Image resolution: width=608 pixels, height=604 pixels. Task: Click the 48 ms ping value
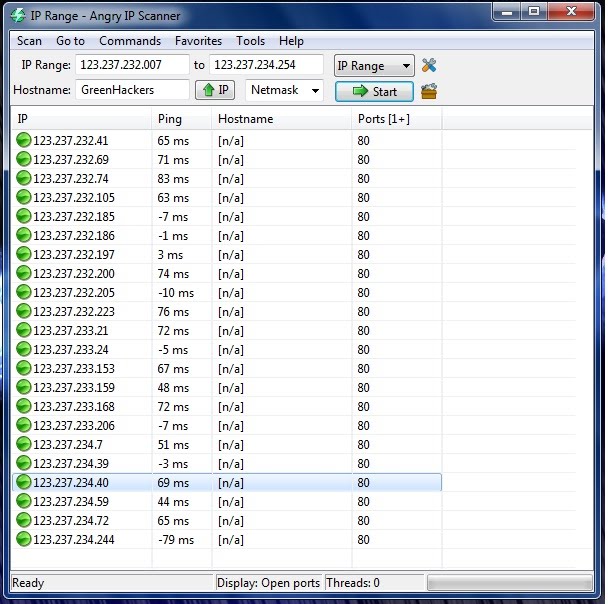[x=173, y=388]
